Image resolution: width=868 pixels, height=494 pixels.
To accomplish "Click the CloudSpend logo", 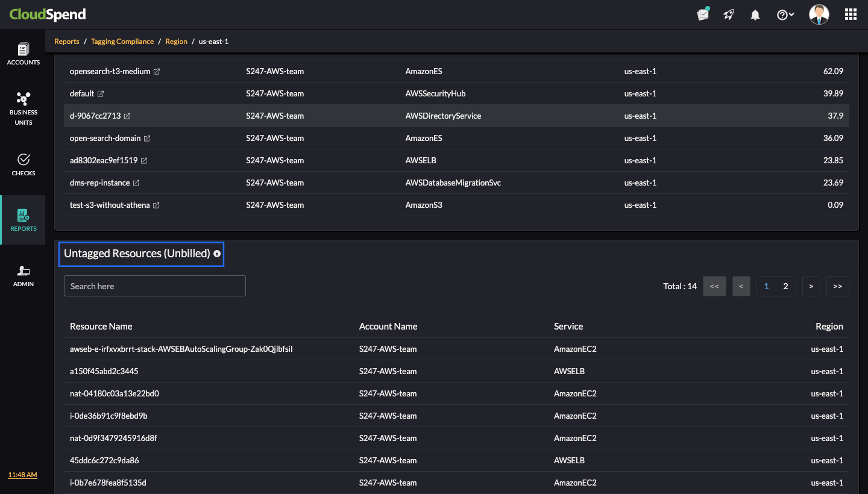I will click(x=48, y=14).
